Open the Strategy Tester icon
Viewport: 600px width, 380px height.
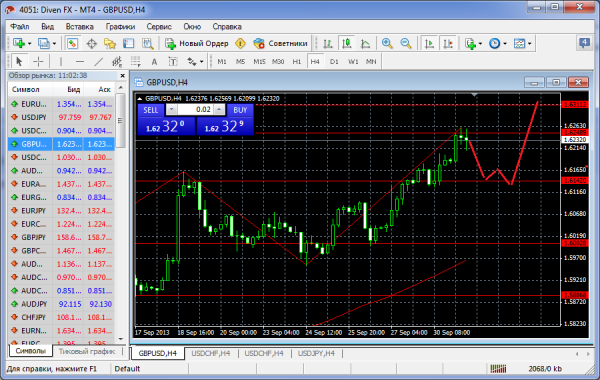point(147,44)
